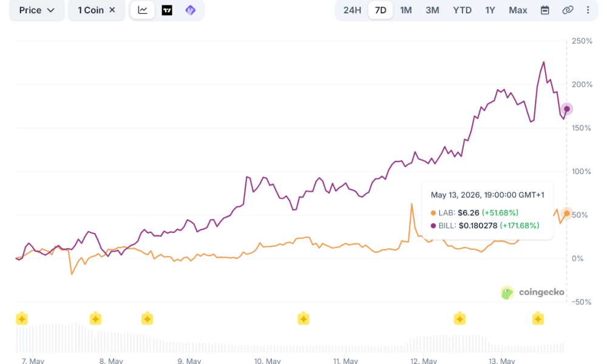607x364 pixels.
Task: Open the purple gem chart option
Action: coord(191,10)
